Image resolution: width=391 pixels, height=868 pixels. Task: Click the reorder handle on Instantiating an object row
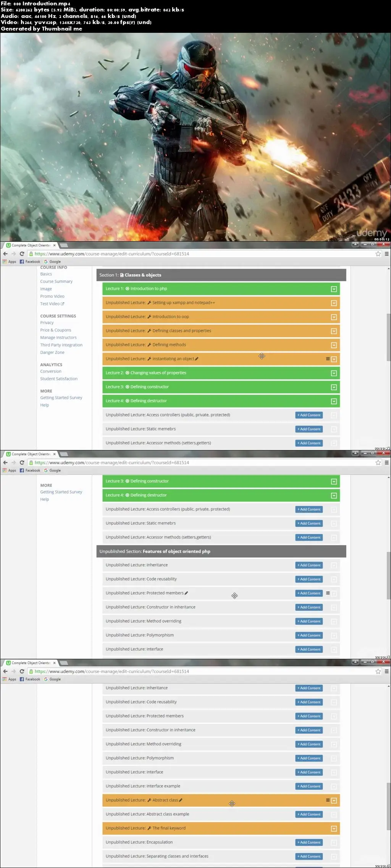[x=328, y=359]
